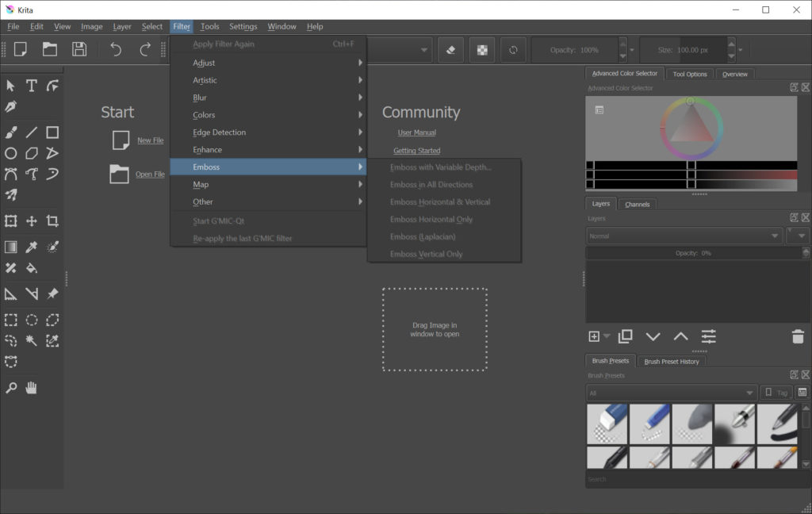Image resolution: width=812 pixels, height=514 pixels.
Task: Activate the Crop tool
Action: pos(52,221)
